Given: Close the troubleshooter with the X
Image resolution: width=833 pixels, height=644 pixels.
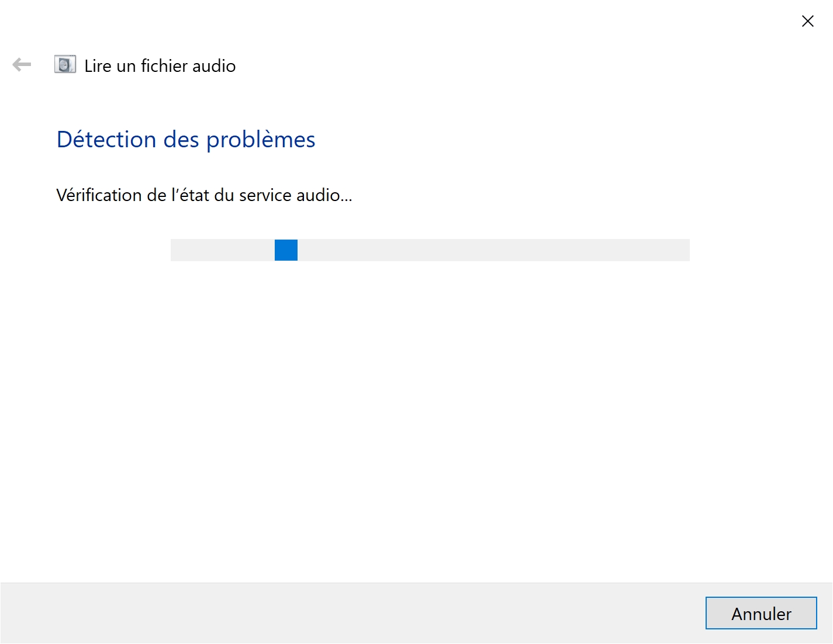Looking at the screenshot, I should tap(807, 22).
